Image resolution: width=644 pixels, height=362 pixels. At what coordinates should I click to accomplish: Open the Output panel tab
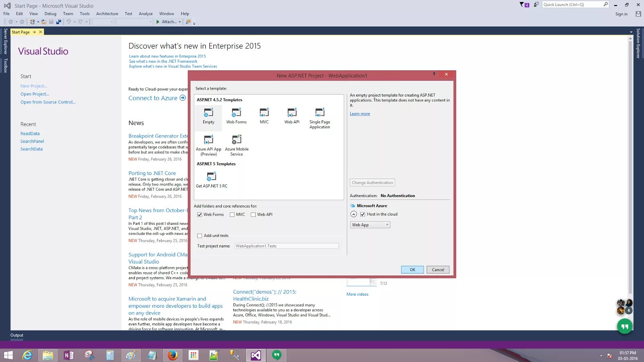pyautogui.click(x=17, y=335)
